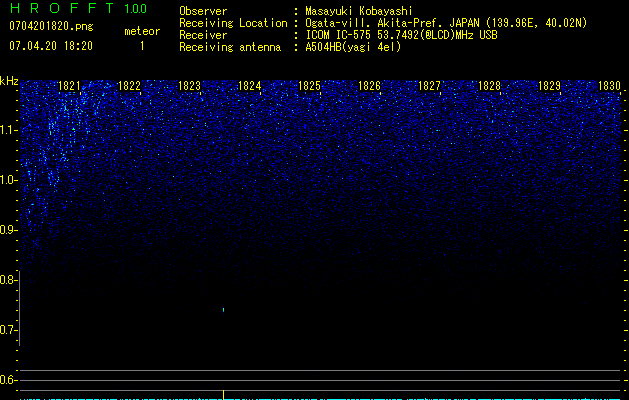Click observer name Masayuki Kobayashi
Viewport: 629px width, 400px height.
click(359, 11)
